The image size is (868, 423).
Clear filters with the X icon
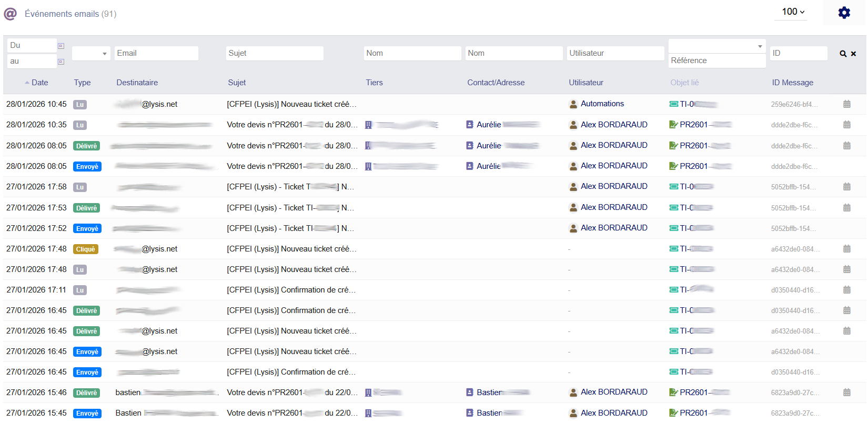pyautogui.click(x=853, y=54)
